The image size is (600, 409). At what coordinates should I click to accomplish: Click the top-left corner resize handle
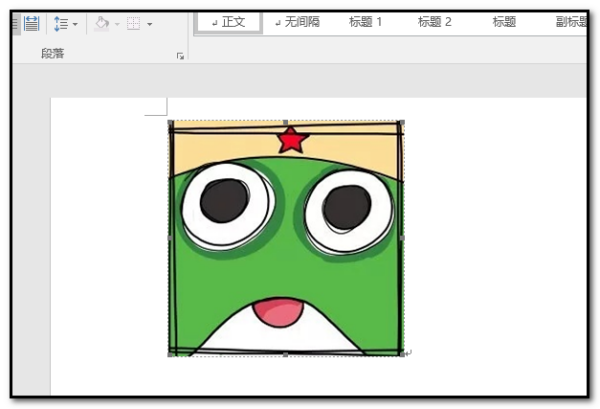170,122
